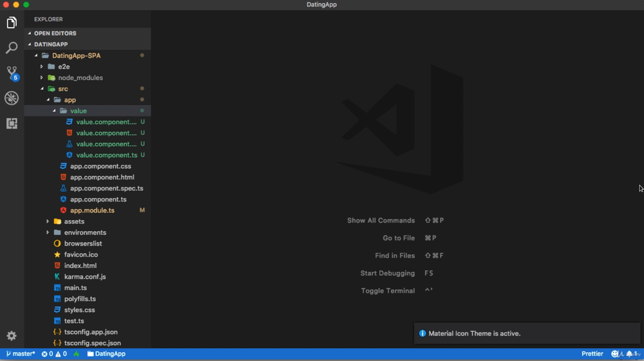Open karma.conf.js file
The width and height of the screenshot is (644, 361).
point(84,277)
